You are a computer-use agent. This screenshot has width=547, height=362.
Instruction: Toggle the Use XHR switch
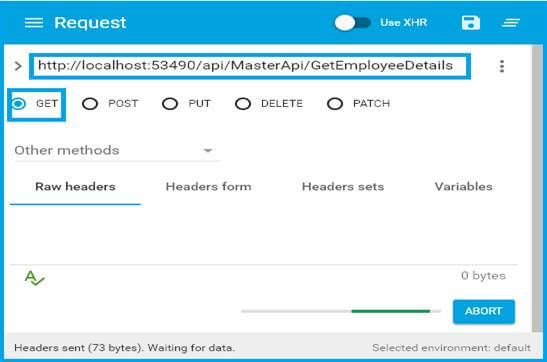(353, 23)
